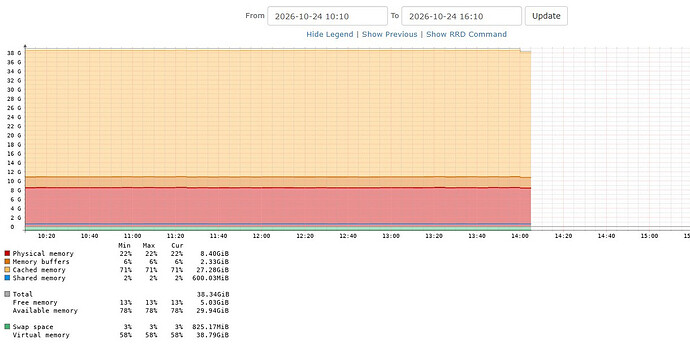Image resolution: width=690 pixels, height=363 pixels.
Task: Click the Update button
Action: click(x=546, y=16)
